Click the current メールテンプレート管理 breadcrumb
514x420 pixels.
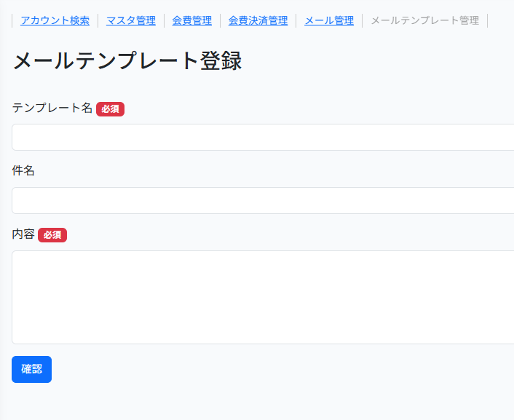pos(425,20)
